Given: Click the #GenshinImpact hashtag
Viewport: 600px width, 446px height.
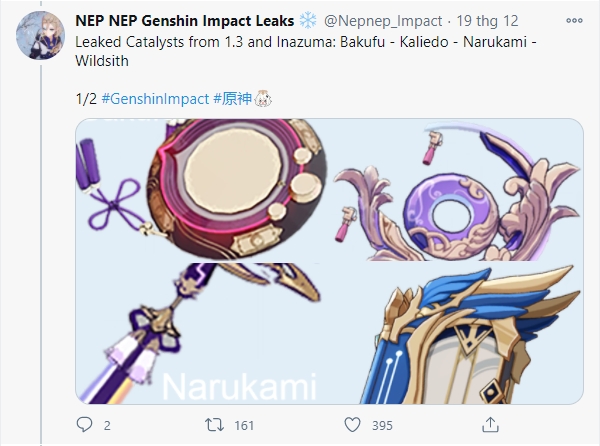Looking at the screenshot, I should pyautogui.click(x=155, y=99).
